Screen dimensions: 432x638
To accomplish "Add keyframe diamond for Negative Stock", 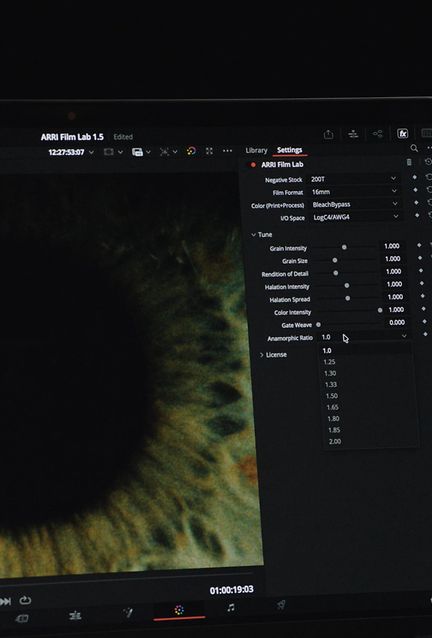I will (x=415, y=177).
